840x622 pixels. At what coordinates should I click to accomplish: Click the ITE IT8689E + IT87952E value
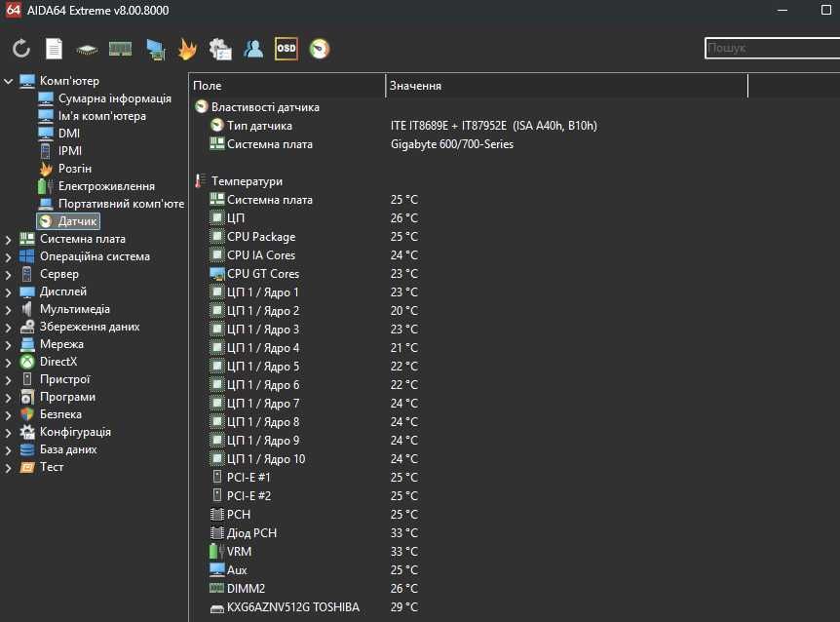click(493, 126)
